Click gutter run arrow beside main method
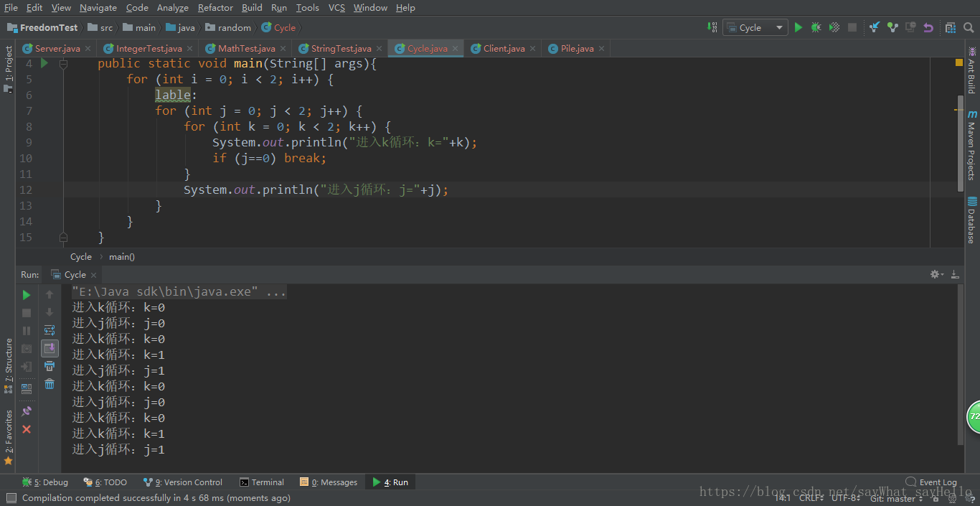 pyautogui.click(x=44, y=63)
